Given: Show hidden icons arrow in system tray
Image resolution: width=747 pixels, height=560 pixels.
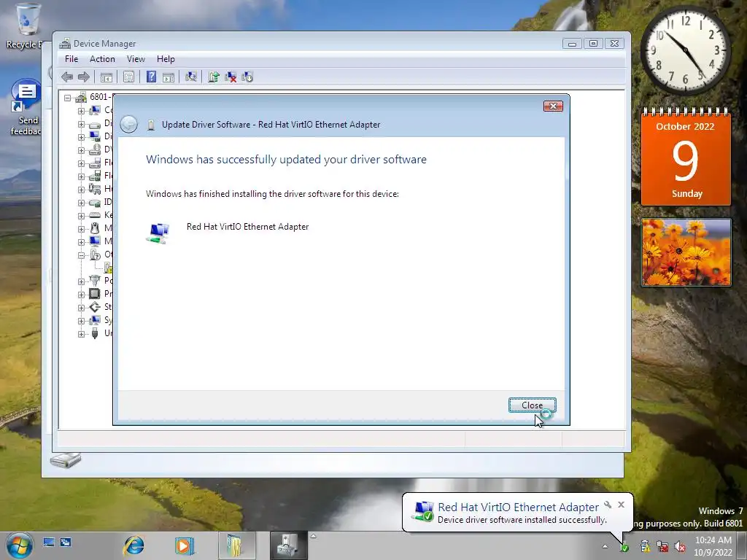Looking at the screenshot, I should pyautogui.click(x=605, y=547).
